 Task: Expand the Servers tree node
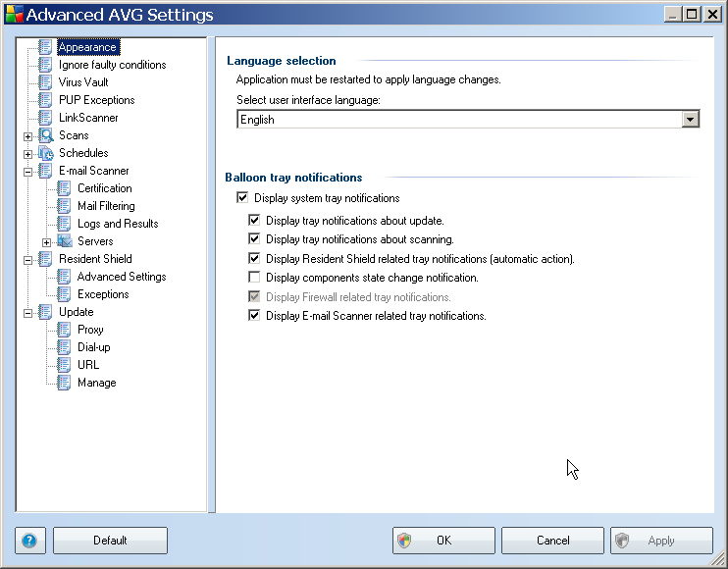click(46, 242)
